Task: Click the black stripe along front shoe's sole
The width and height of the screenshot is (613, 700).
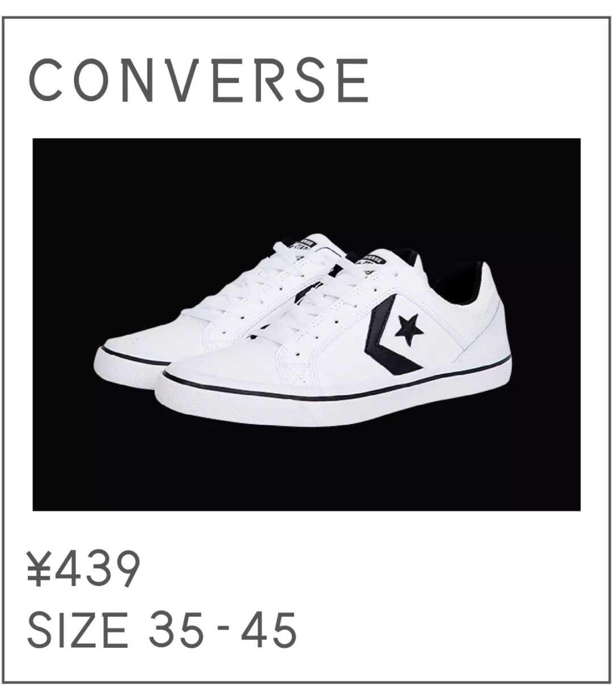Action: click(335, 382)
